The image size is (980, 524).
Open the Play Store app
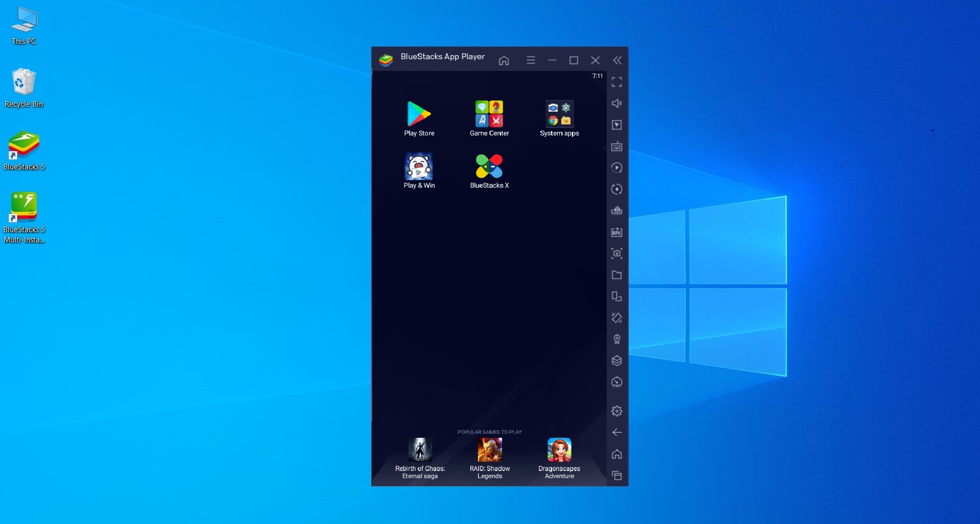(419, 118)
